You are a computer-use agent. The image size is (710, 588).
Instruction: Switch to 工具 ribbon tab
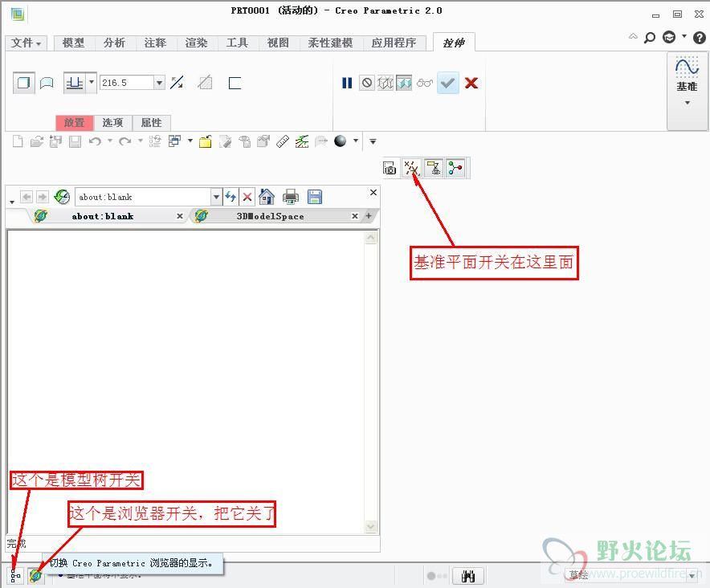click(x=237, y=43)
